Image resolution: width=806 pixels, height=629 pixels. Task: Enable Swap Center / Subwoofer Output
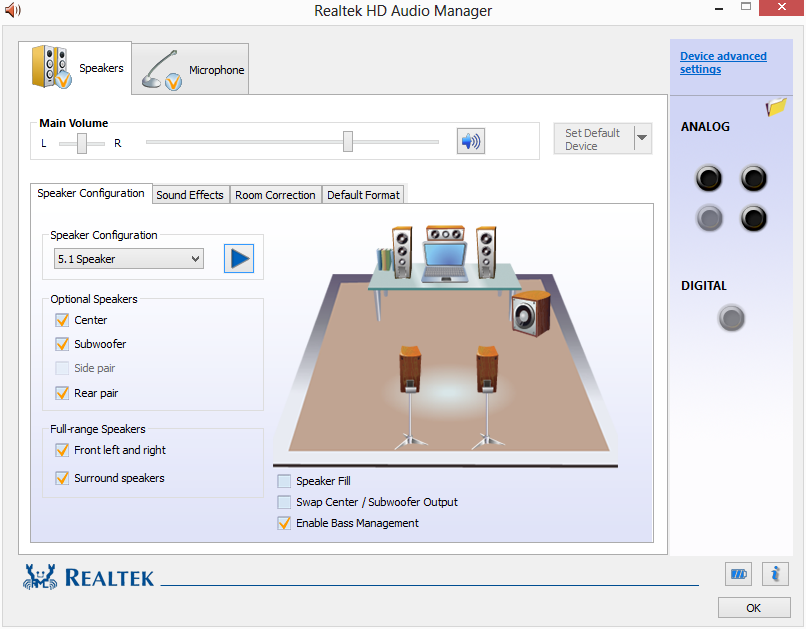point(284,502)
